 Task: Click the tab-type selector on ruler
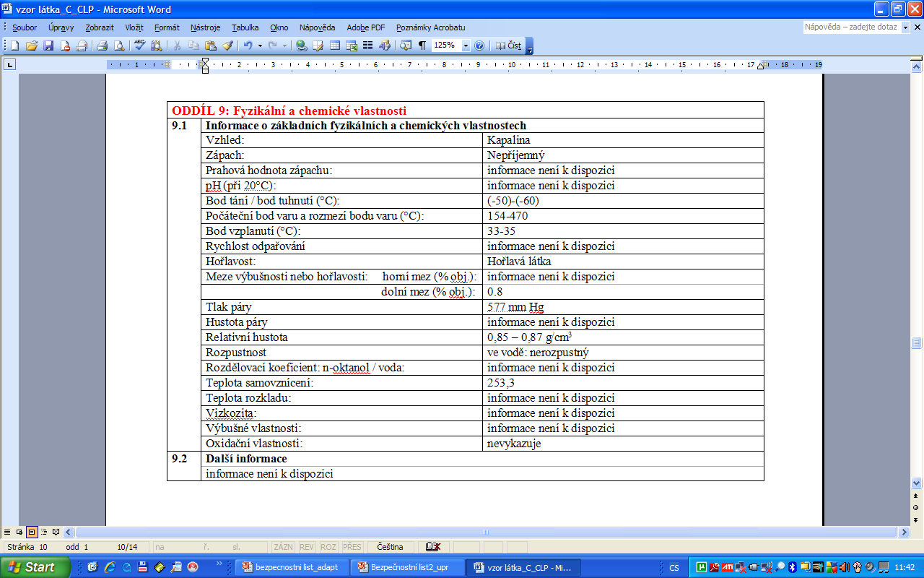coord(9,64)
